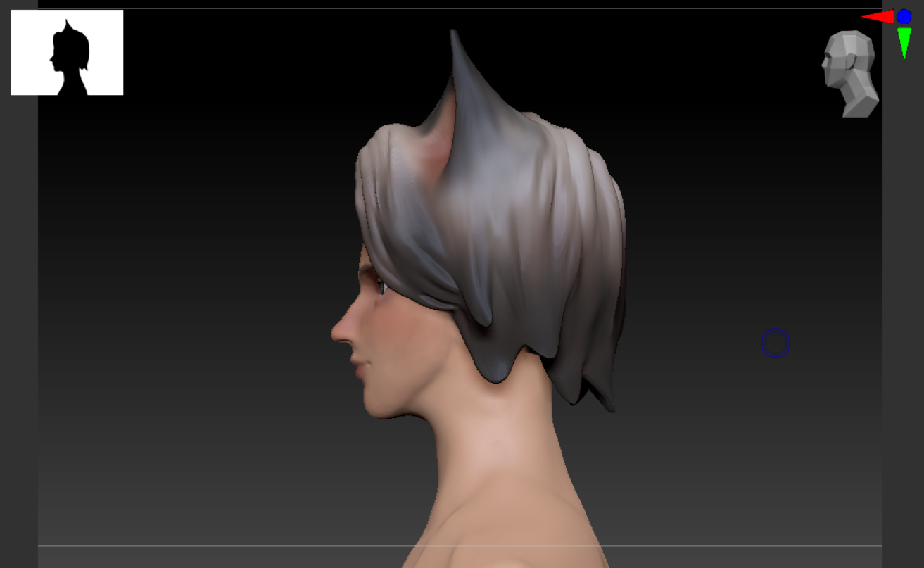
Task: Click the model's nose
Action: (x=342, y=329)
